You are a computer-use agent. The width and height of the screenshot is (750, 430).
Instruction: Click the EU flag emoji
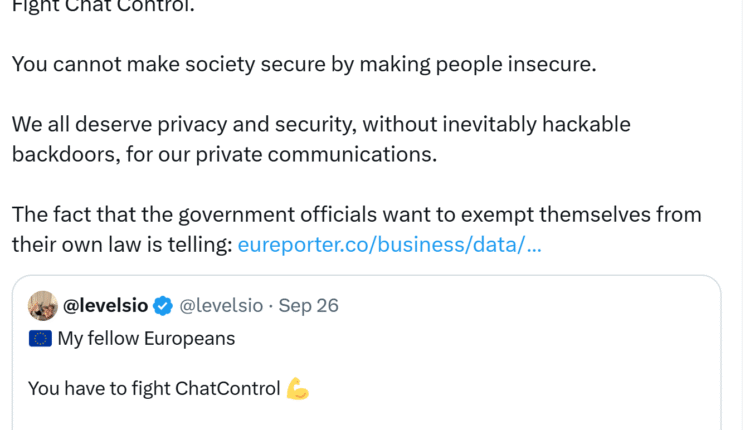[x=40, y=338]
